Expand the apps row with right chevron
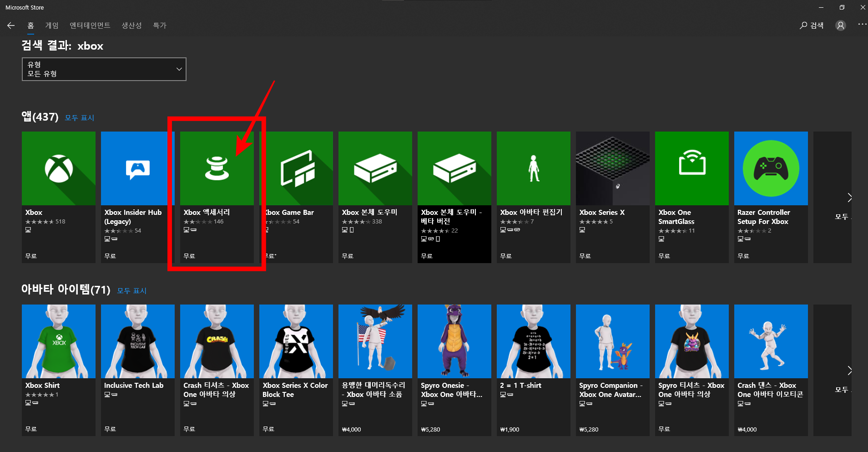 [849, 197]
